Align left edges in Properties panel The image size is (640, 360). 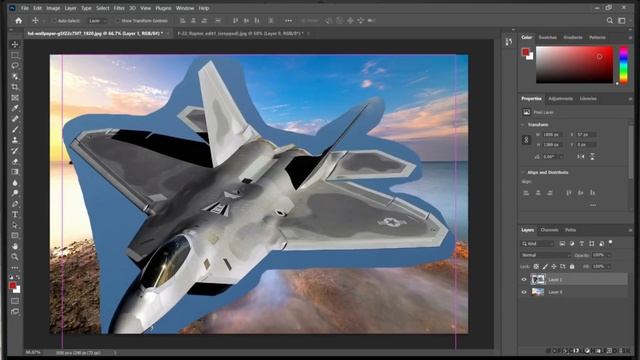[x=527, y=193]
